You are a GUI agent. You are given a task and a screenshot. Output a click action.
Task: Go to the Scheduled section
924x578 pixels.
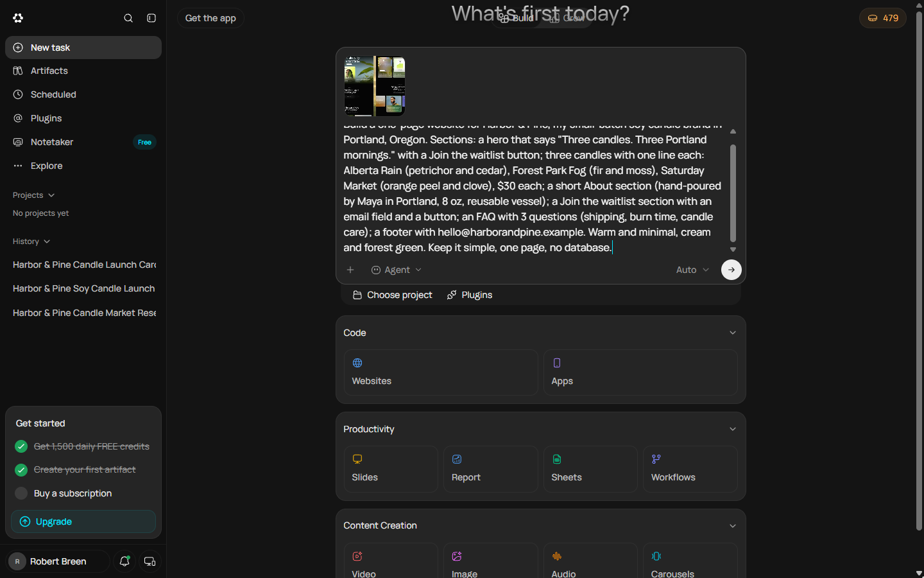[x=83, y=94]
